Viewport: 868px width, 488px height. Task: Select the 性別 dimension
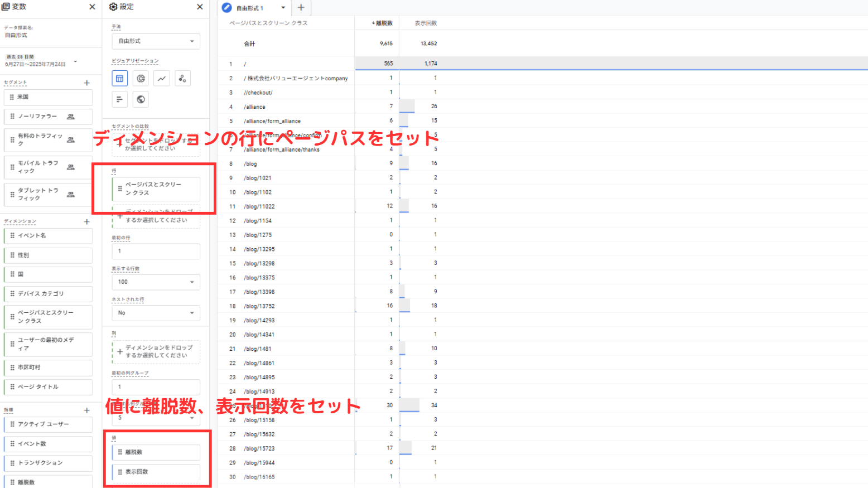tap(49, 255)
